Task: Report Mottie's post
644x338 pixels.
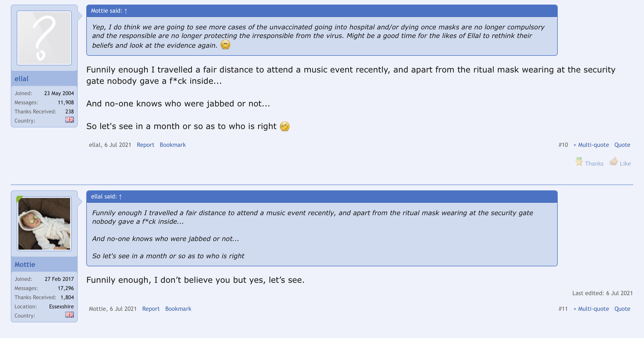Action: point(151,309)
